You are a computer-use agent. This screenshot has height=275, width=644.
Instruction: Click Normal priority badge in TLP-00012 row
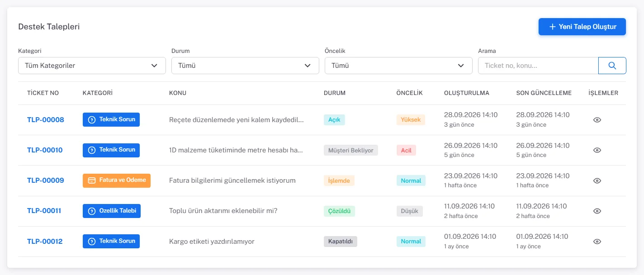coord(411,242)
